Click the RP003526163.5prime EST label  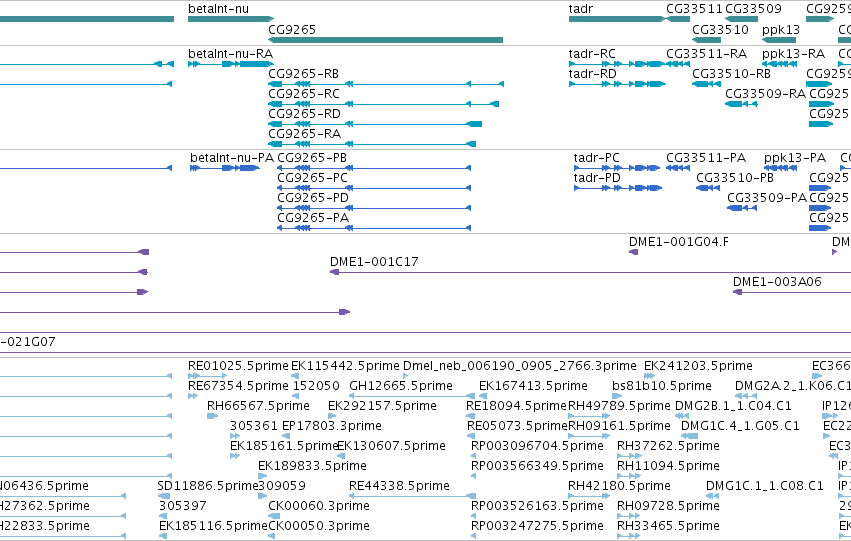537,506
